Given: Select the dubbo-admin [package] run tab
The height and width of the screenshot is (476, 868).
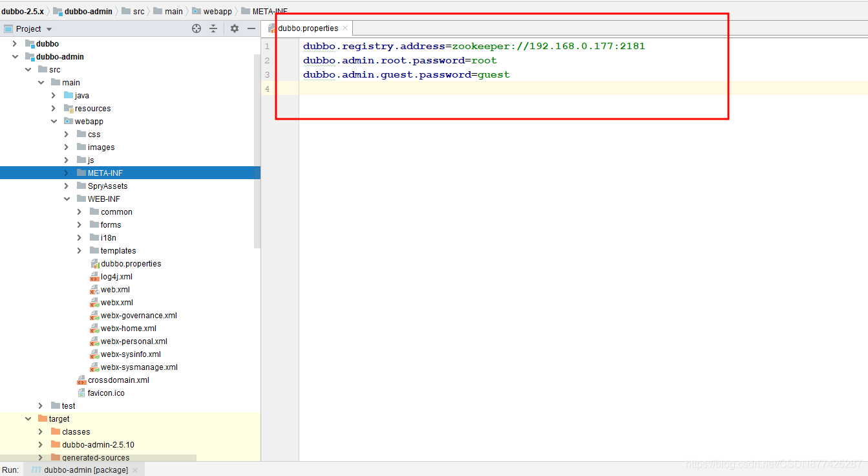Looking at the screenshot, I should click(85, 470).
